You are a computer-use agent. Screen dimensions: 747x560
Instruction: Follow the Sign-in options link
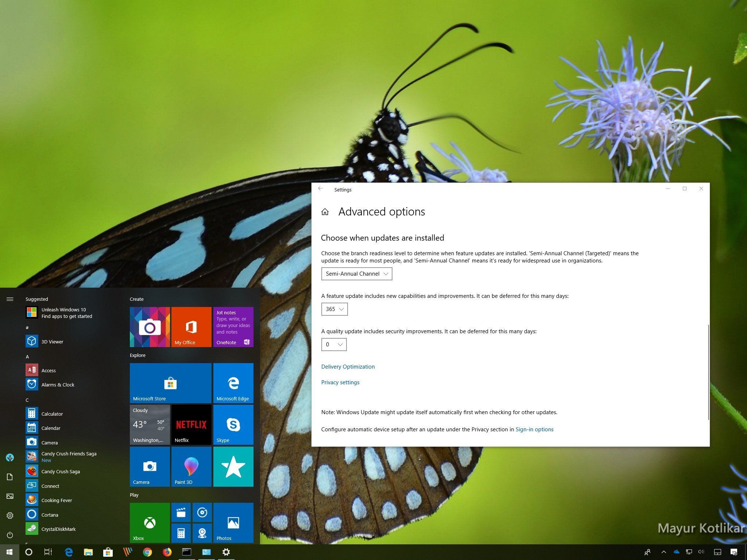click(x=534, y=429)
